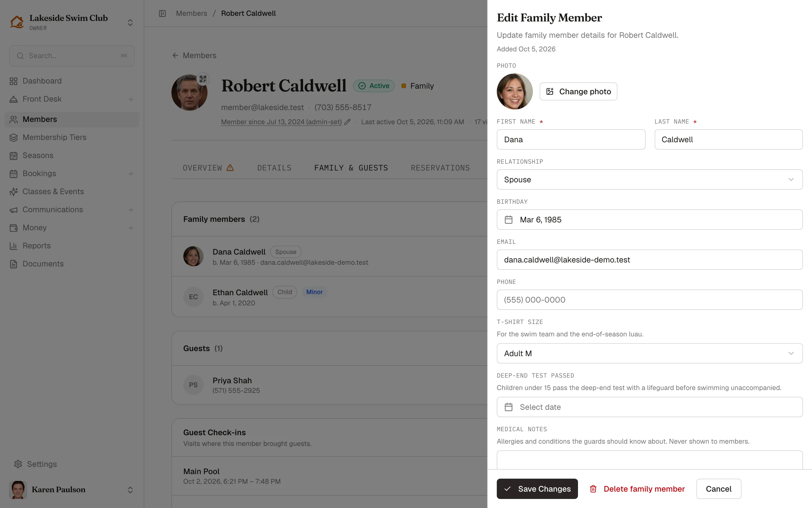Image resolution: width=812 pixels, height=508 pixels.
Task: Open the member QR code icon
Action: click(x=203, y=79)
